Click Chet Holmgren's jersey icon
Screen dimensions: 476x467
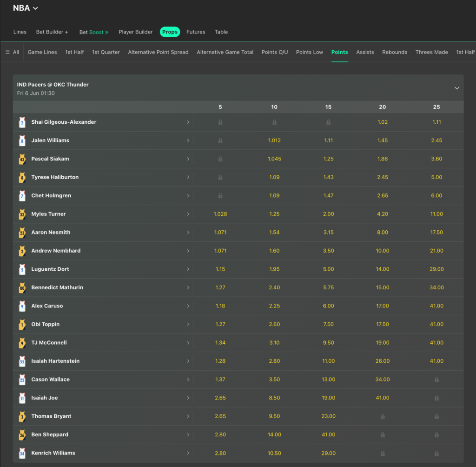tap(22, 196)
